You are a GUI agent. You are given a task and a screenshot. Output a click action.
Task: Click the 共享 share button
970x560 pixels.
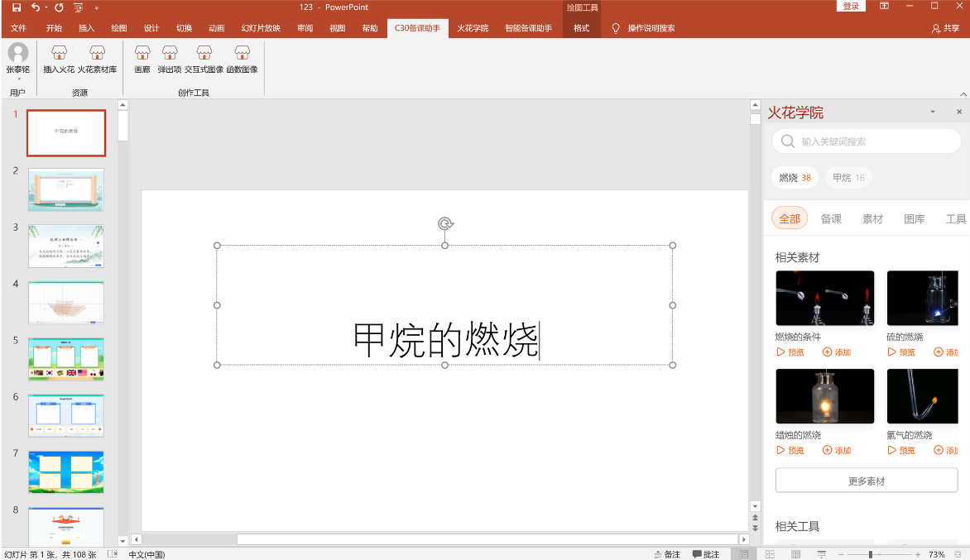[945, 28]
